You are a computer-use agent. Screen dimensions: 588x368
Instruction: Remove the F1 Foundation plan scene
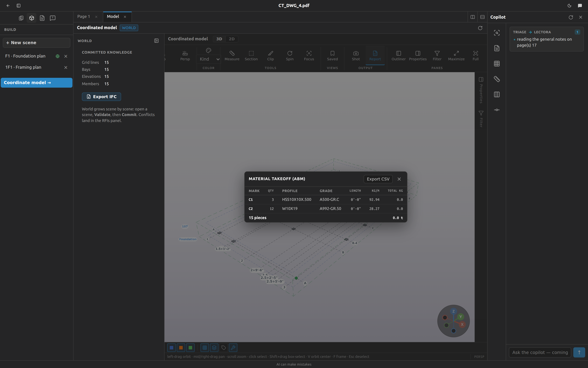pos(66,56)
